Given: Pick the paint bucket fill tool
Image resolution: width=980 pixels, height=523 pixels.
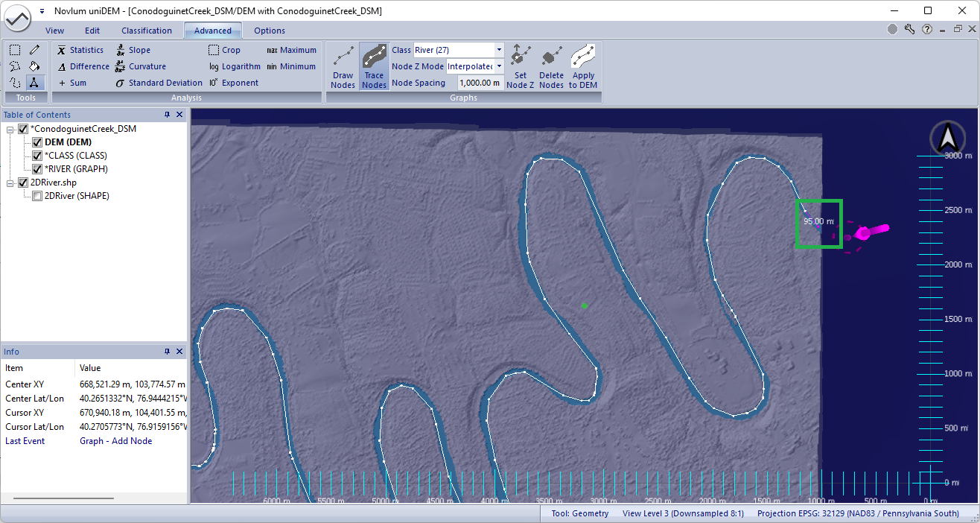Looking at the screenshot, I should [34, 66].
